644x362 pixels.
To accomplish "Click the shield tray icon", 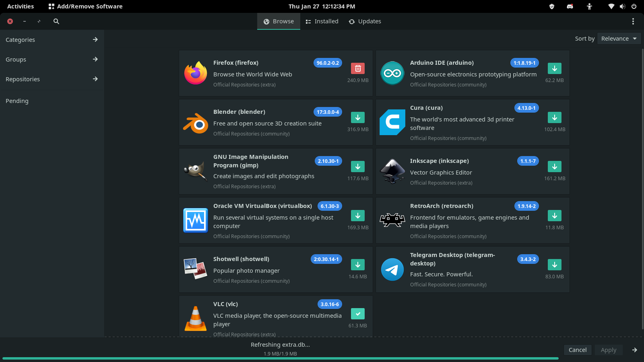I will (552, 6).
